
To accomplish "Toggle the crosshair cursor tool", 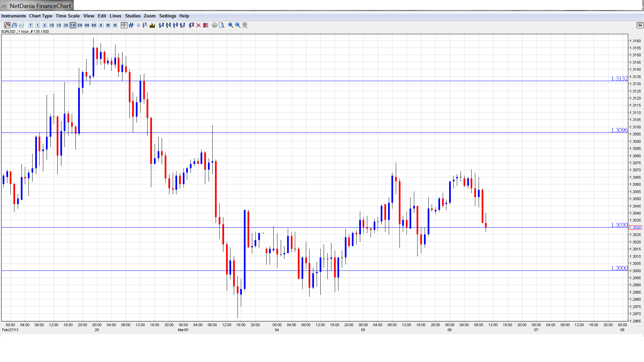I will (x=124, y=25).
